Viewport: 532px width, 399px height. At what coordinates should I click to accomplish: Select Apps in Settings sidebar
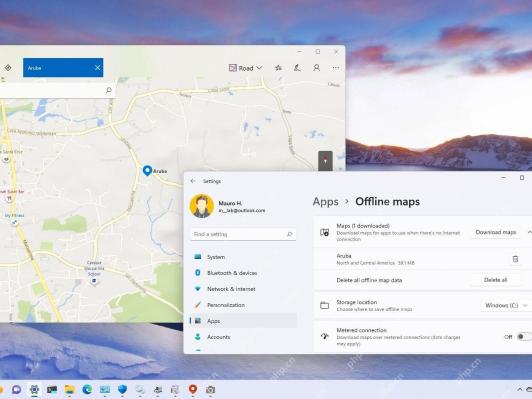click(243, 321)
